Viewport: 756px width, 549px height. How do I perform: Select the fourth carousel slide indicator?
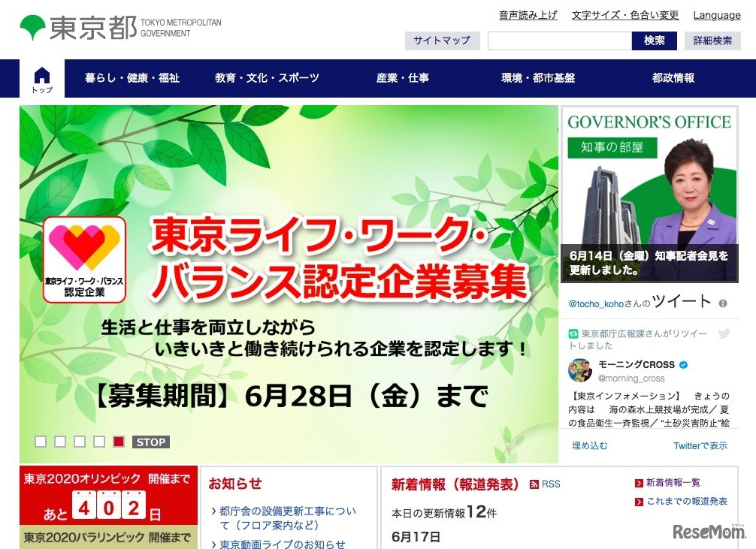pos(99,442)
